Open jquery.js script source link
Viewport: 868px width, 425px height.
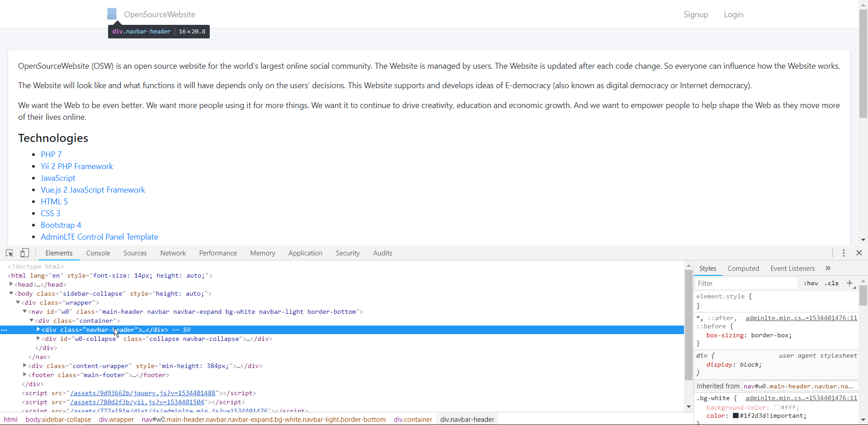point(142,393)
